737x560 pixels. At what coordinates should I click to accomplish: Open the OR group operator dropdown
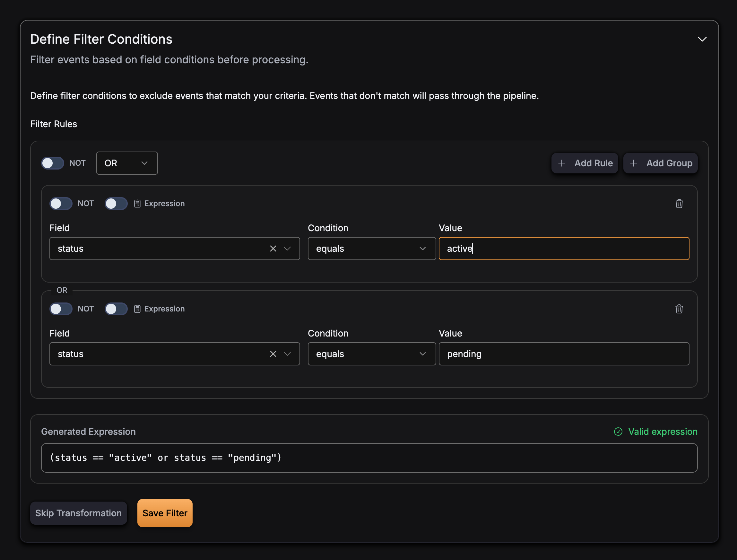point(127,163)
